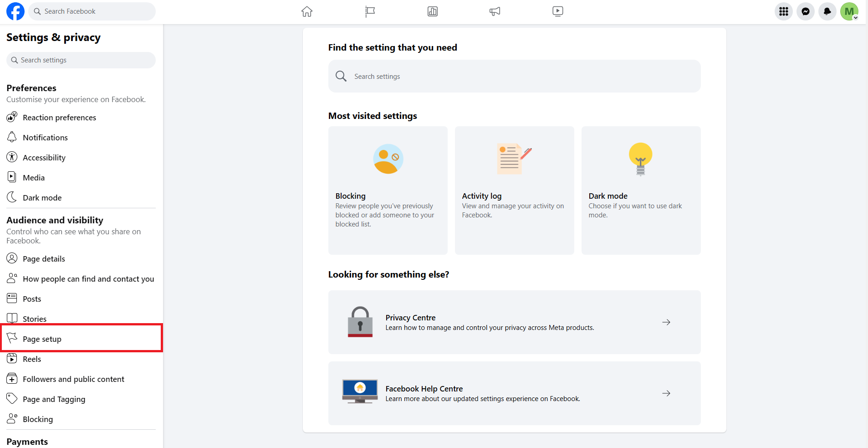Open Facebook Help Centre arrow link
Image resolution: width=868 pixels, height=448 pixels.
click(x=666, y=393)
